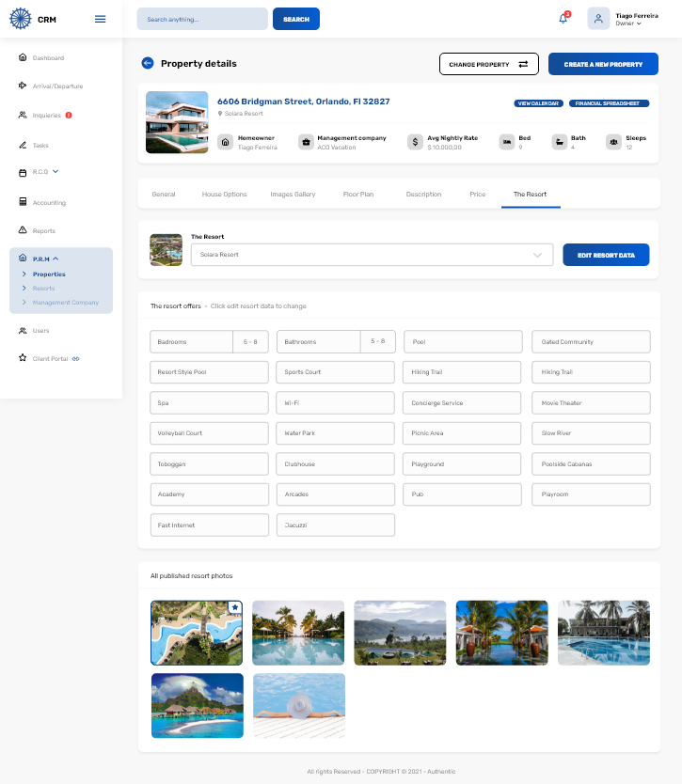Click the Jacuzzi amenity box
Screen dimensions: 682x784
click(x=336, y=525)
